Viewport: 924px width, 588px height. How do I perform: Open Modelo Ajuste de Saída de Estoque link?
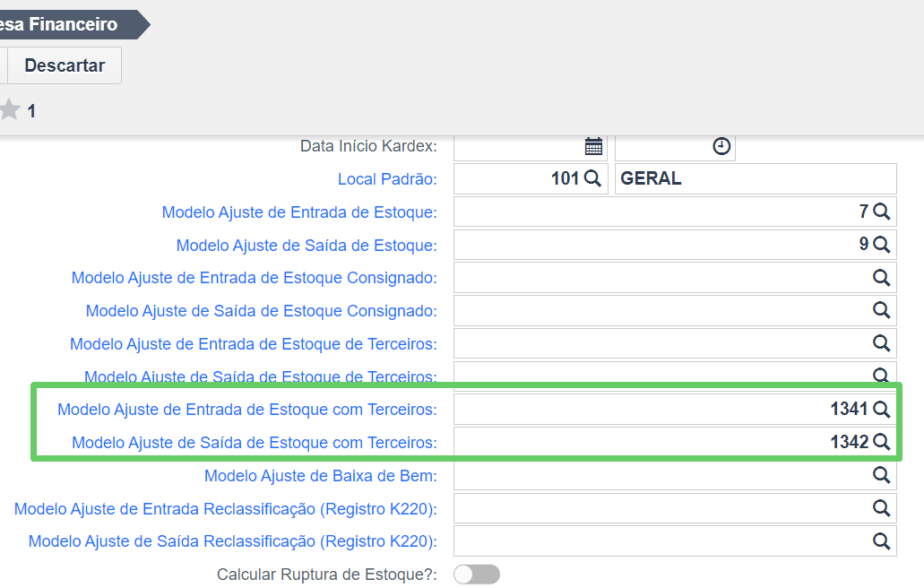(307, 245)
